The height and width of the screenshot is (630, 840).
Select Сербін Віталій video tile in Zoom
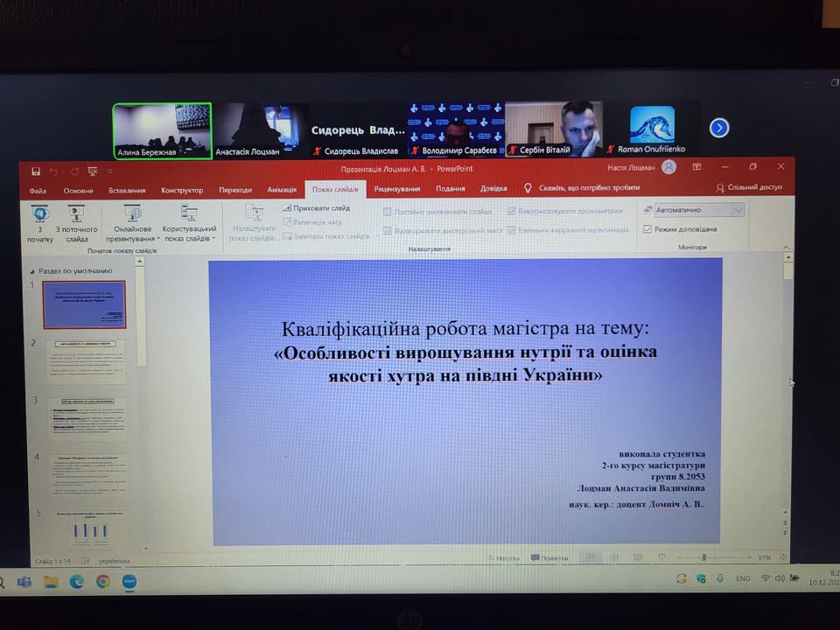(554, 129)
